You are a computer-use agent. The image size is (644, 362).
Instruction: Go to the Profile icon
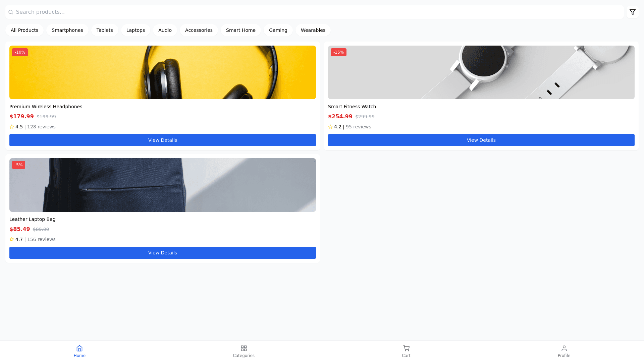click(564, 348)
